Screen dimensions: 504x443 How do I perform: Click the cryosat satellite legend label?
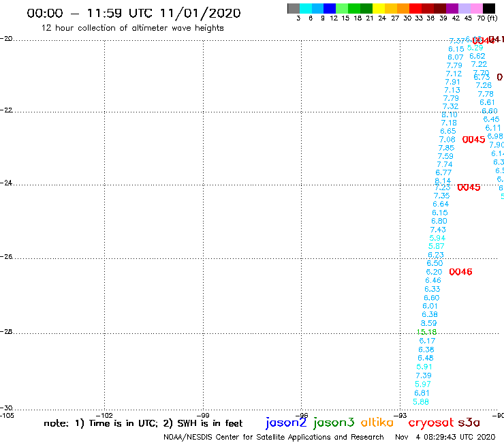pos(430,423)
